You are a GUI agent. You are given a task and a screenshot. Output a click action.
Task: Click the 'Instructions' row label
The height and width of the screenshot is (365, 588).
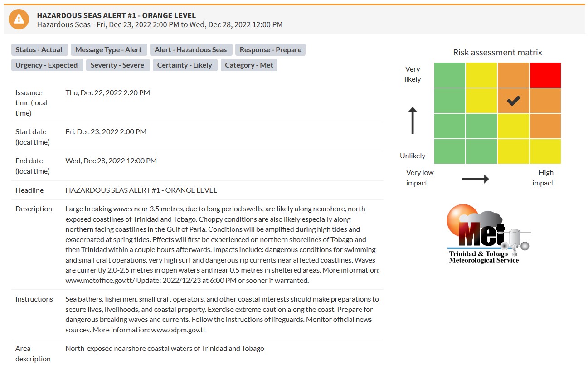tap(34, 299)
